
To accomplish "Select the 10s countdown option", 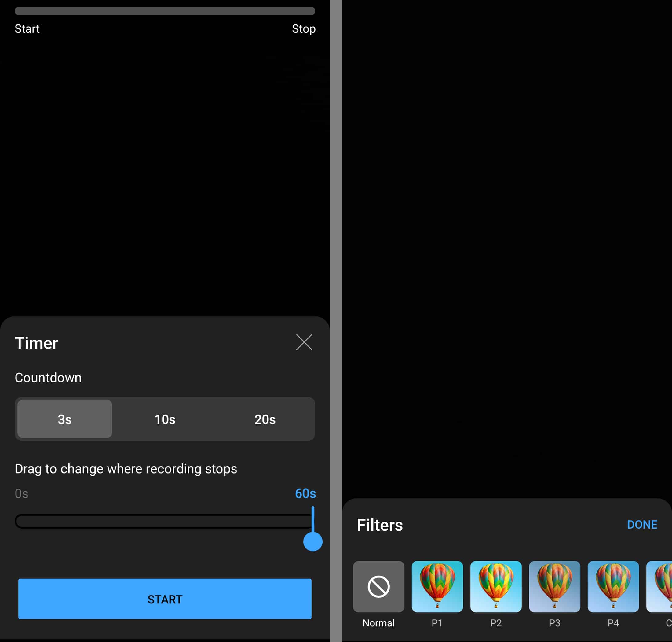I will coord(164,419).
